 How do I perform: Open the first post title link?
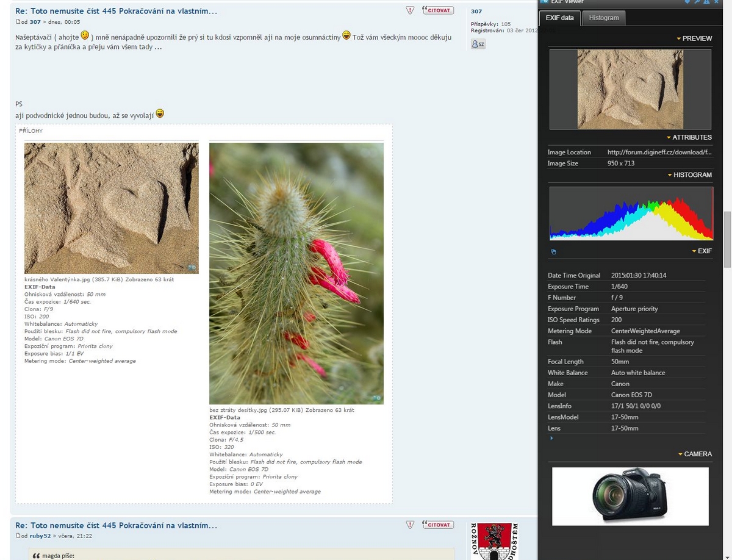click(x=116, y=11)
